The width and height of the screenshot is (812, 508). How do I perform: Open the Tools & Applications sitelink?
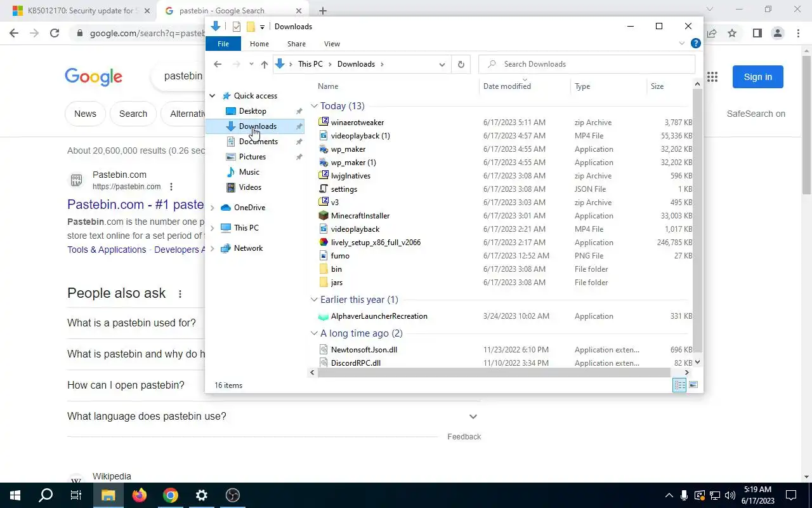click(x=107, y=250)
